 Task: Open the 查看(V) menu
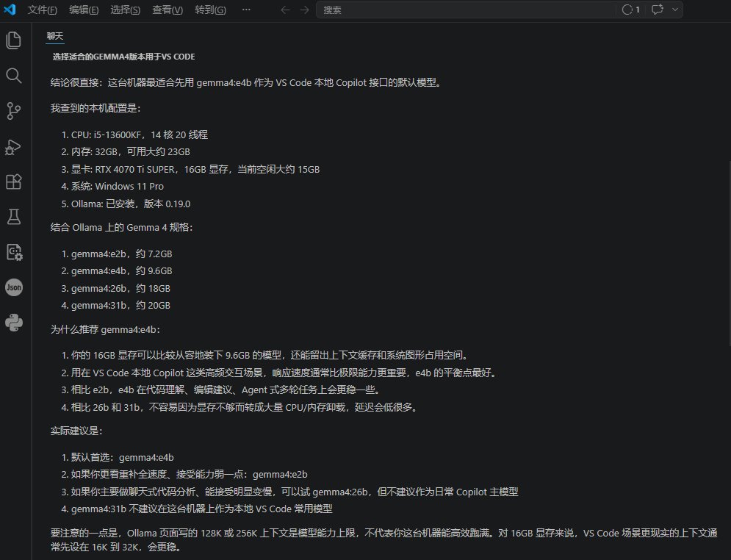coord(168,10)
